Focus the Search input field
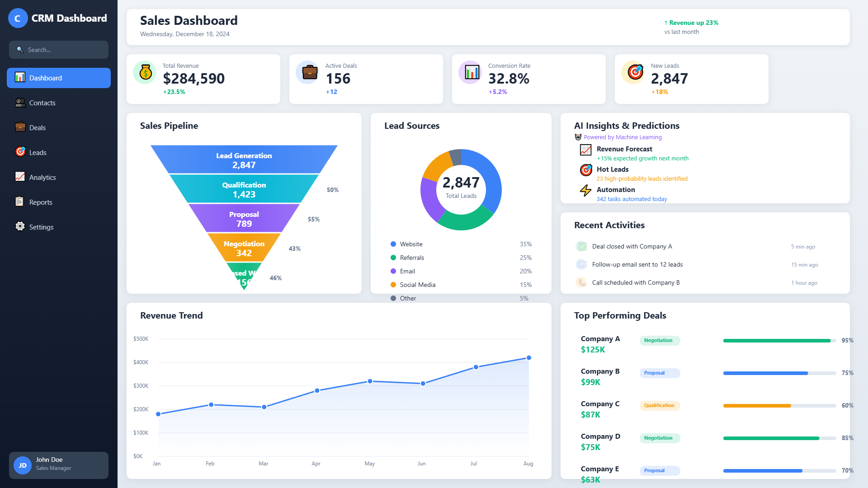Screen dimensions: 868x488 [59, 50]
